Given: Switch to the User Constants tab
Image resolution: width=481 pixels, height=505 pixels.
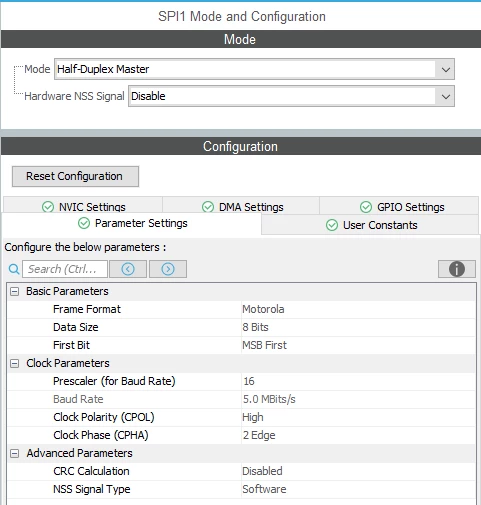Looking at the screenshot, I should pyautogui.click(x=370, y=225).
